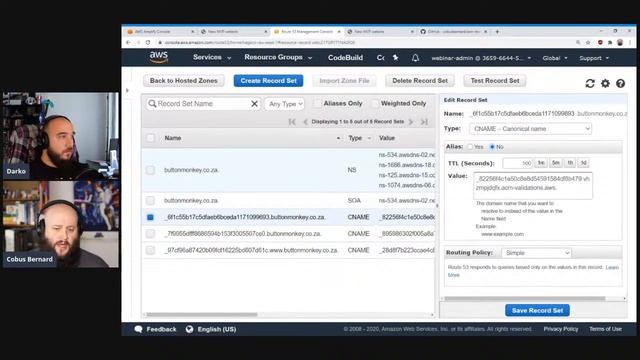
Task: Click Back to Hosted Zones
Action: (x=184, y=81)
